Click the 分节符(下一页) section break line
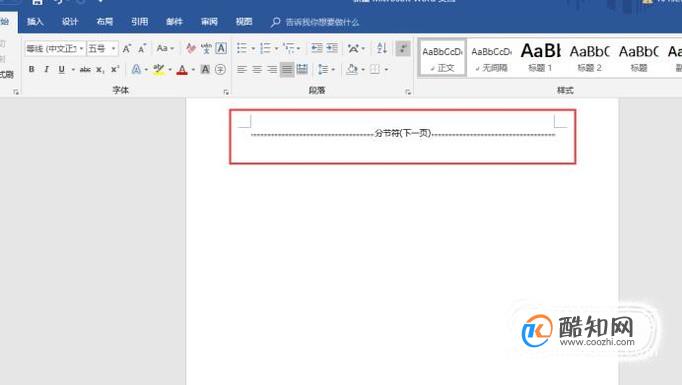This screenshot has height=385, width=682. [x=403, y=134]
